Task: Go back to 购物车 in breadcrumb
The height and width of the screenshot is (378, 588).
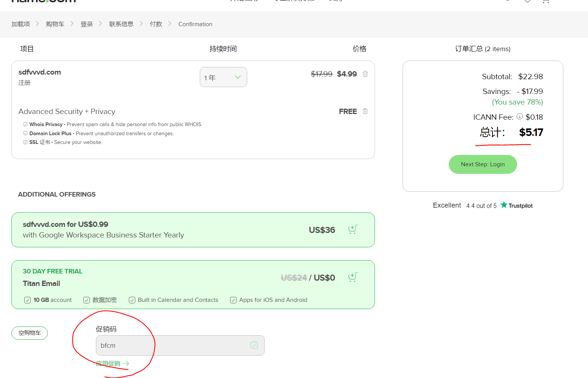Action: click(x=55, y=24)
